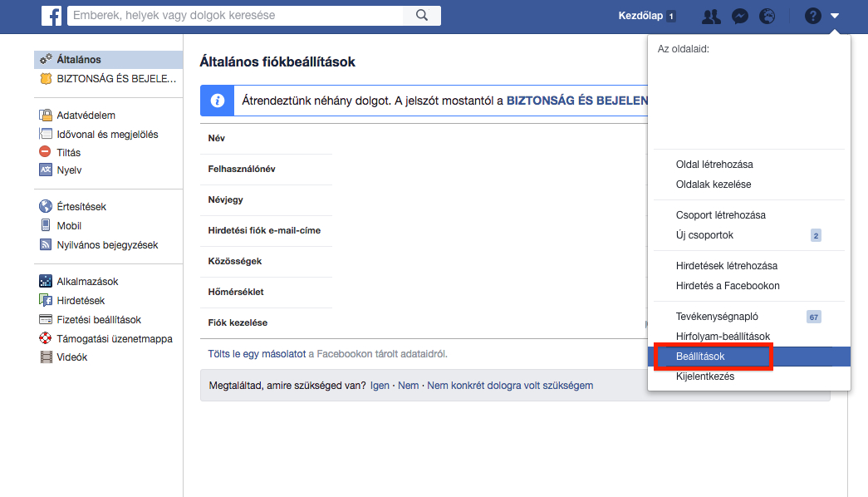Select Értesítések in the left sidebar
Screen dimensions: 868x497
pyautogui.click(x=81, y=207)
